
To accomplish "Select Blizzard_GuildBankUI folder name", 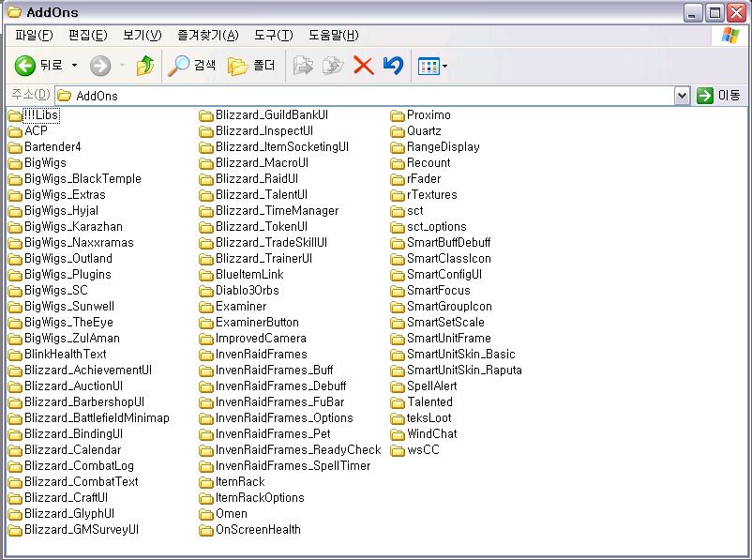I will tap(272, 115).
